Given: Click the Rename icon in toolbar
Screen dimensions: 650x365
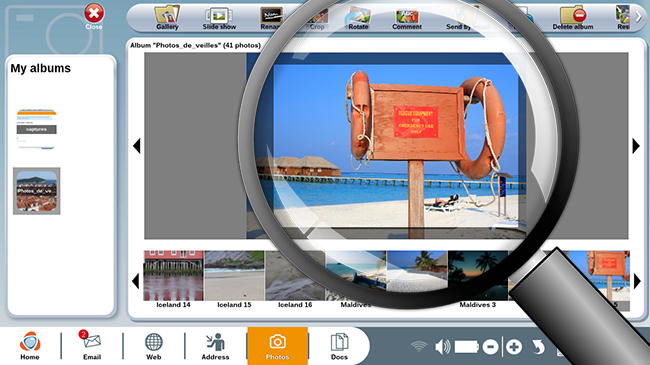Looking at the screenshot, I should (x=272, y=18).
